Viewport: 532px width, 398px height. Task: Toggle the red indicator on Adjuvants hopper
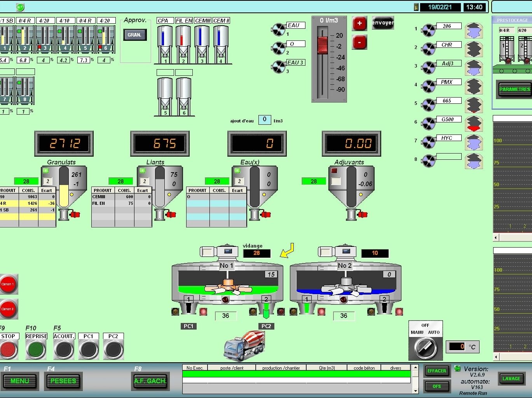[334, 171]
